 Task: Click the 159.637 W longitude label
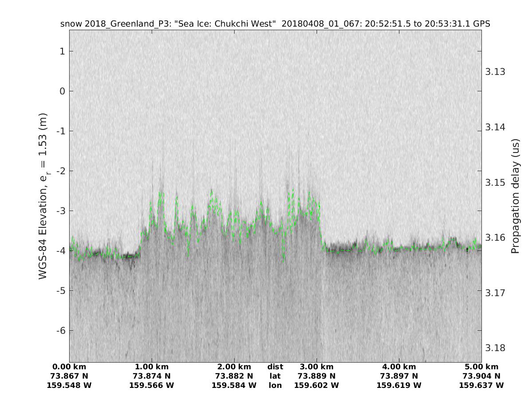481,385
